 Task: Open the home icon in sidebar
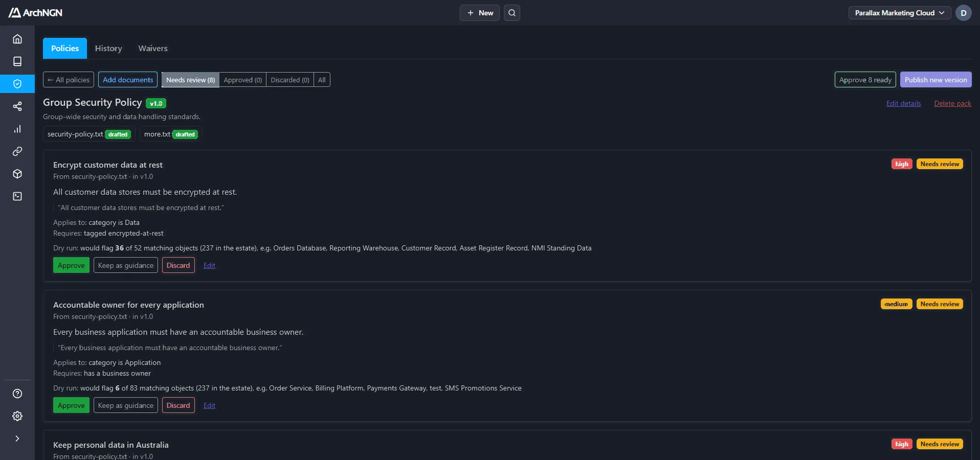(17, 39)
